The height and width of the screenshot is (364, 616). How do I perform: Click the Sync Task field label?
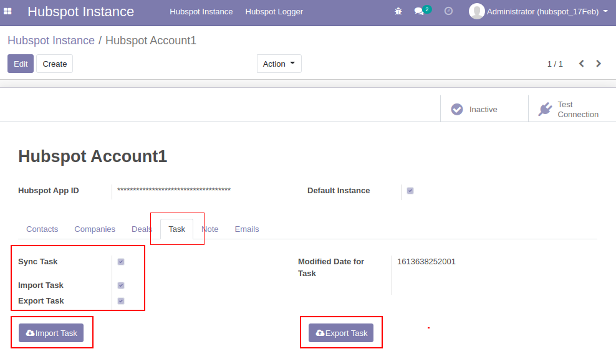click(37, 262)
